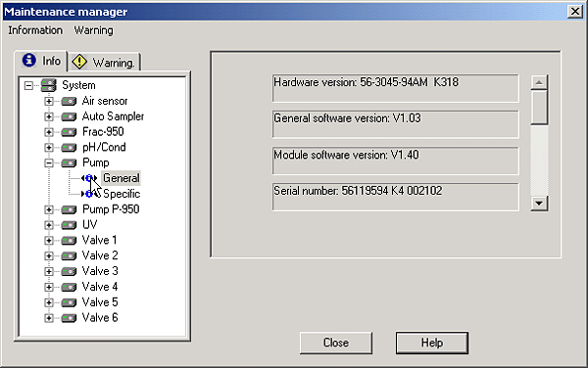The height and width of the screenshot is (368, 588).
Task: Click the scrollbar down arrow
Action: coord(539,204)
